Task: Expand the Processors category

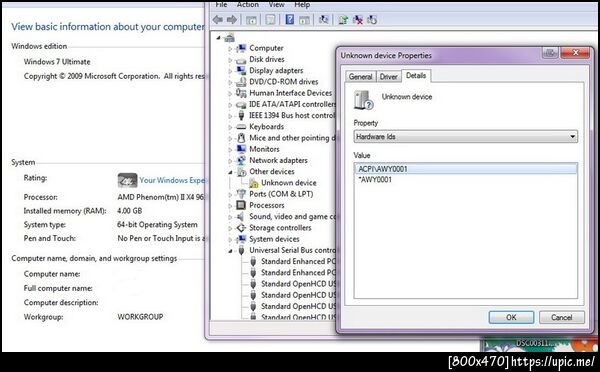Action: [230, 206]
